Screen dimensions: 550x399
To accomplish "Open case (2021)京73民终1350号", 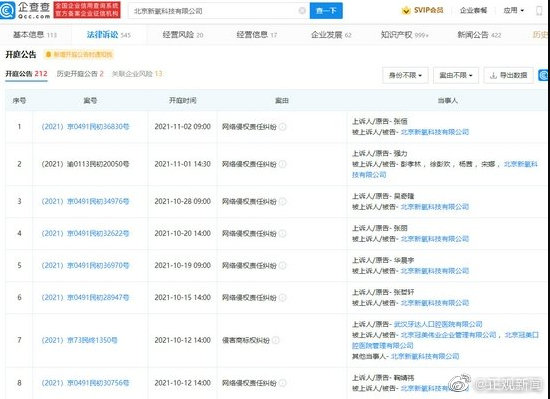I will click(79, 340).
